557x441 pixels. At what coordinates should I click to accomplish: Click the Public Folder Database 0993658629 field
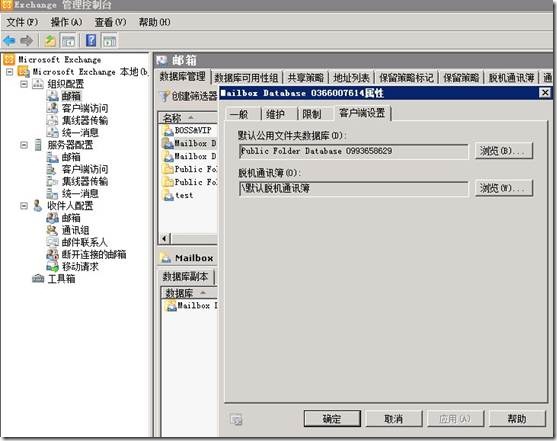pyautogui.click(x=353, y=151)
